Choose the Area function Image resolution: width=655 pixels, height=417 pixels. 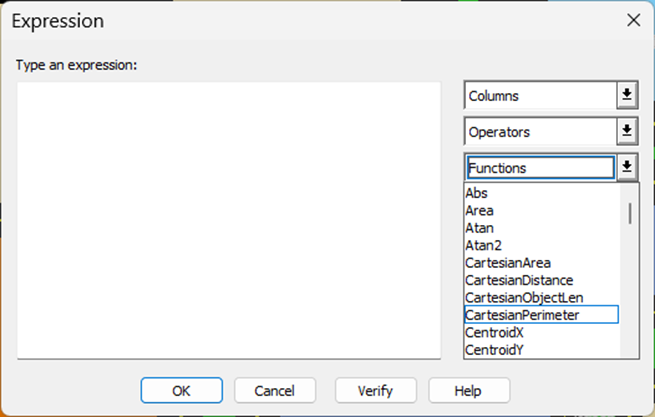pos(480,211)
